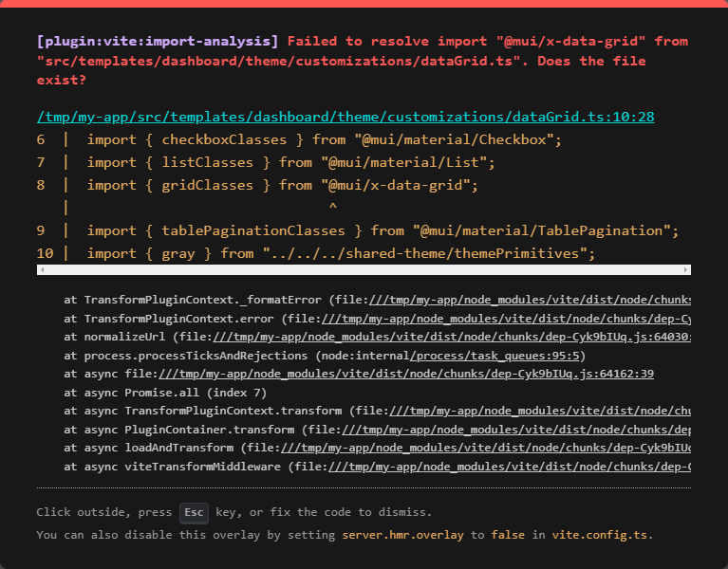This screenshot has height=569, width=728.
Task: Open the process/task_queues:95:5 link
Action: (495, 356)
